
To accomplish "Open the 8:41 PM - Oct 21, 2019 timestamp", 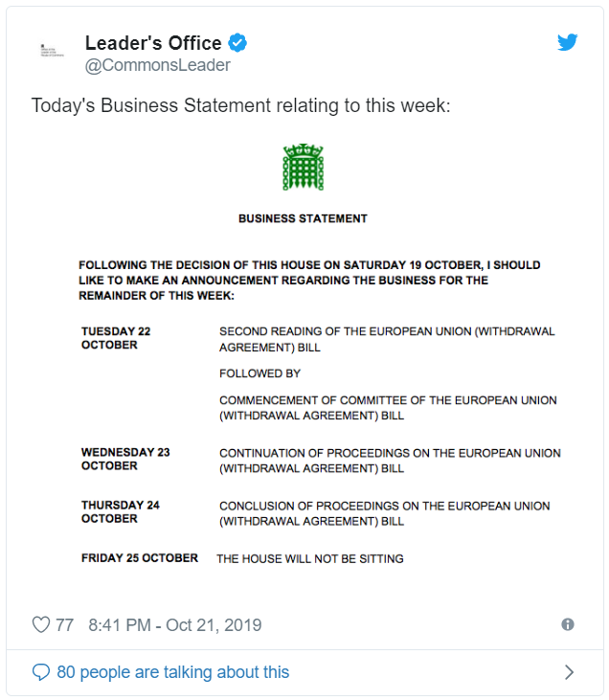I will click(174, 625).
